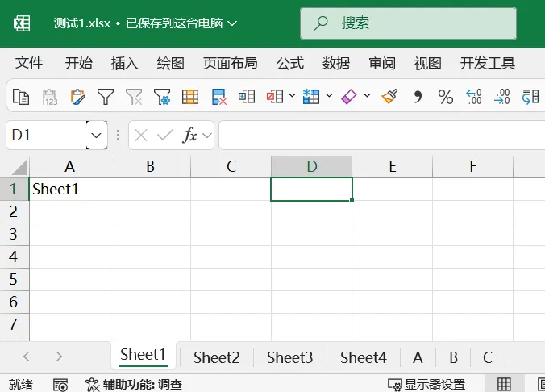Switch to the Sheet2 tab
Image resolution: width=545 pixels, height=392 pixels.
[217, 357]
